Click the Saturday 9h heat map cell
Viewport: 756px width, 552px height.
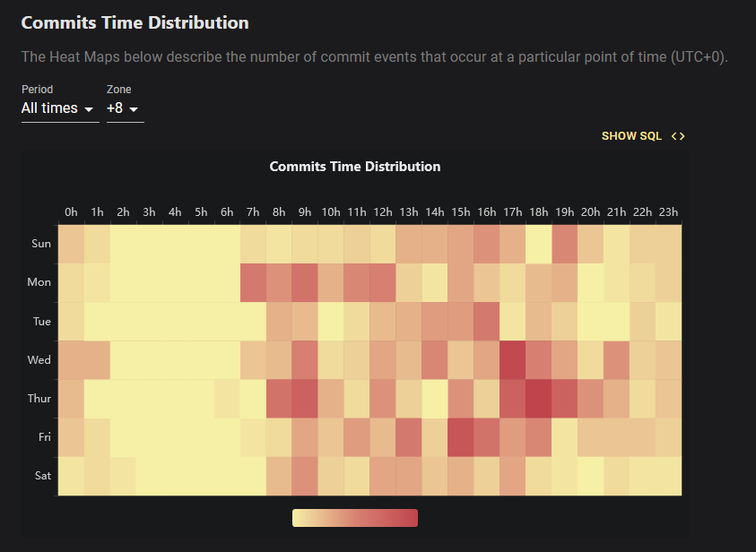pyautogui.click(x=305, y=476)
